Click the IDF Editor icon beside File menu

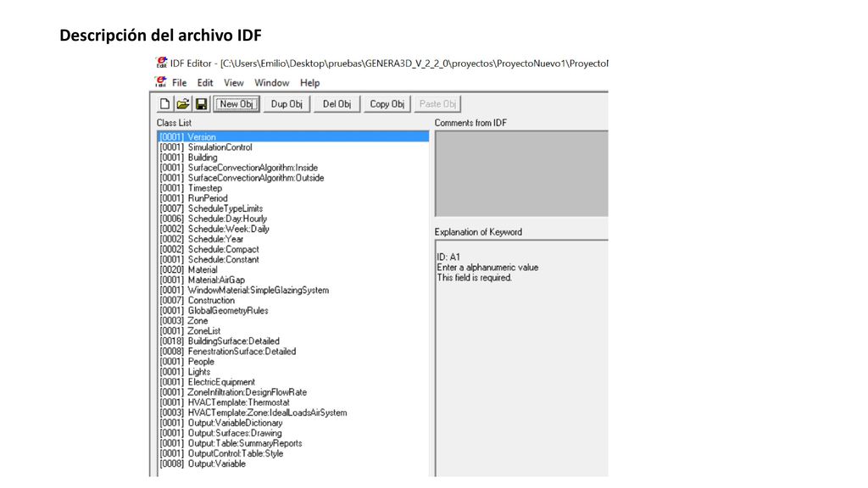[x=160, y=82]
